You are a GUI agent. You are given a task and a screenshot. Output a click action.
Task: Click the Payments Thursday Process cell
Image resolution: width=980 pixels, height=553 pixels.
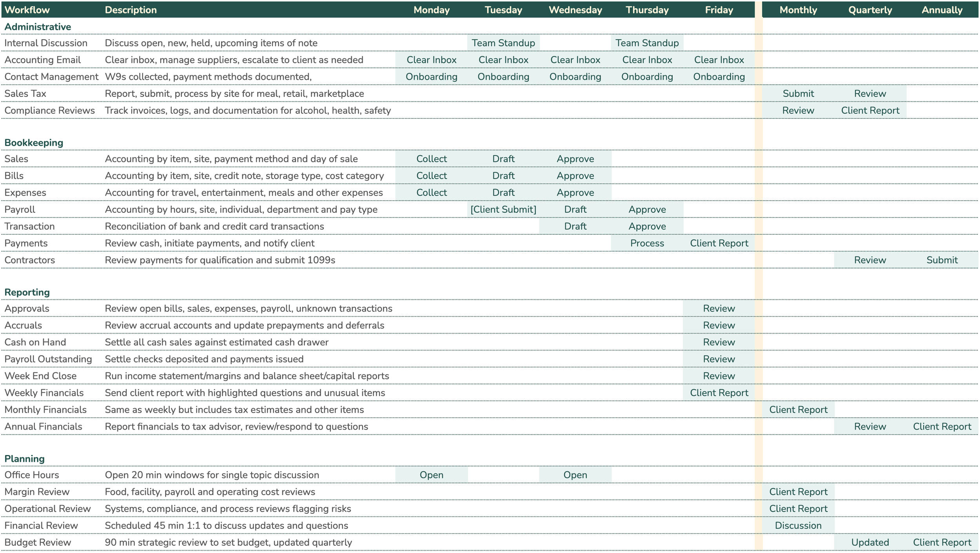pos(647,243)
